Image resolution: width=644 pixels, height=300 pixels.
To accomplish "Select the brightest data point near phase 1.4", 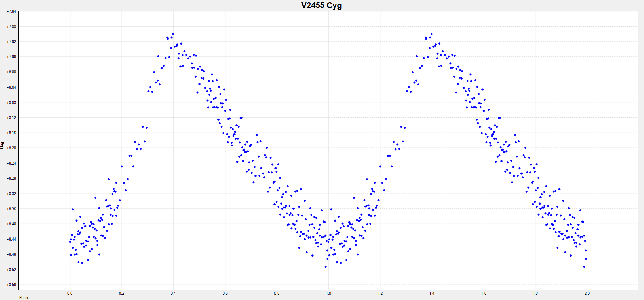I will point(432,34).
